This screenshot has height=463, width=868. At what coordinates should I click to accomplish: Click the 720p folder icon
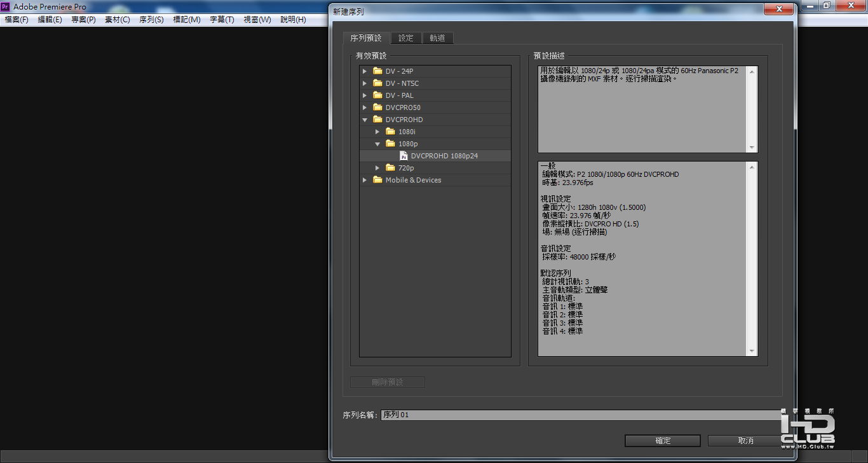(390, 168)
